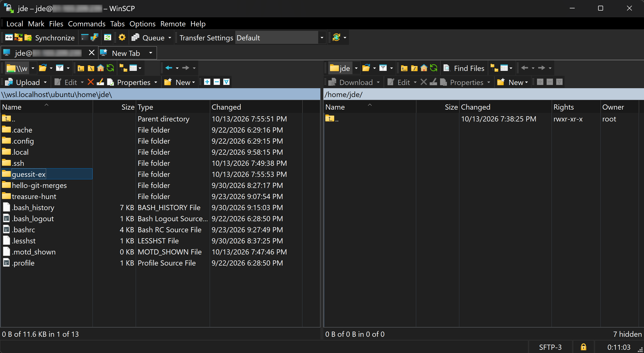
Task: Delete the selected local file with red X
Action: coord(91,82)
